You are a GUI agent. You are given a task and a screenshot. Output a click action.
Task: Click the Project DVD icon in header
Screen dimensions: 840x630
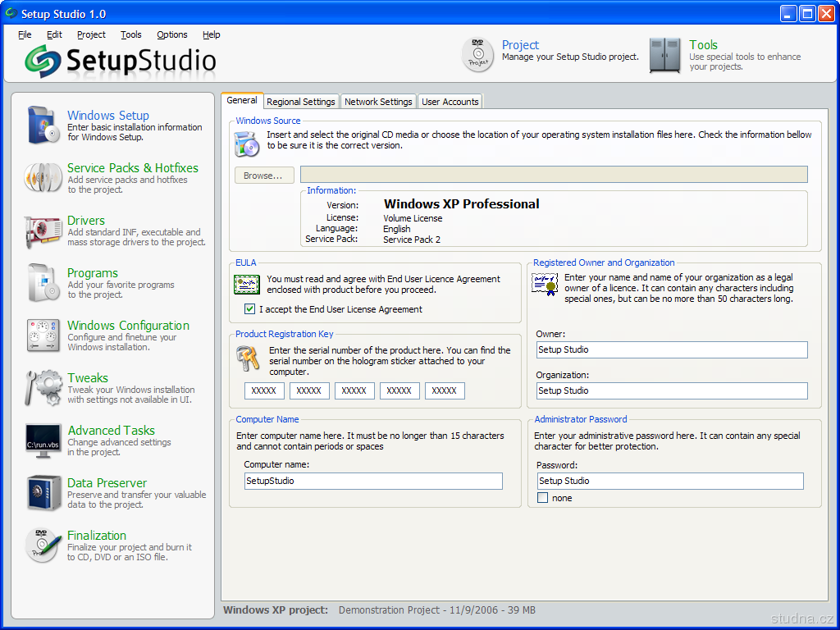tap(478, 55)
